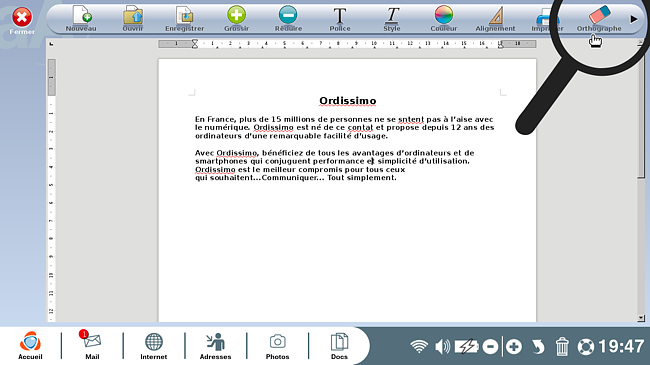Click the tab-stop selector at the ruler corner

(51, 44)
